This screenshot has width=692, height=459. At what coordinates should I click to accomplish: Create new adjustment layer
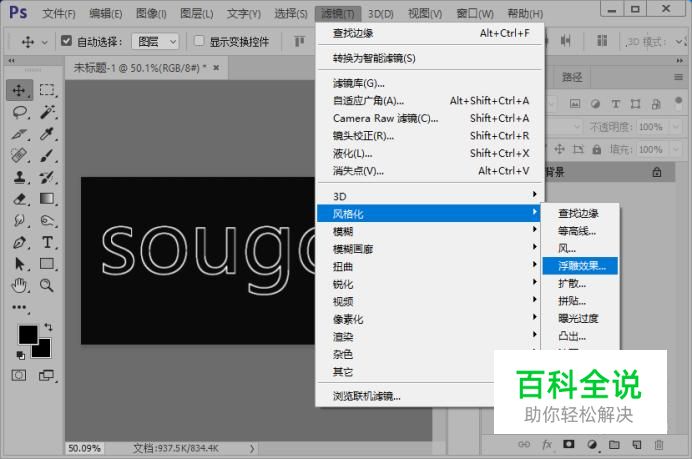pos(592,444)
